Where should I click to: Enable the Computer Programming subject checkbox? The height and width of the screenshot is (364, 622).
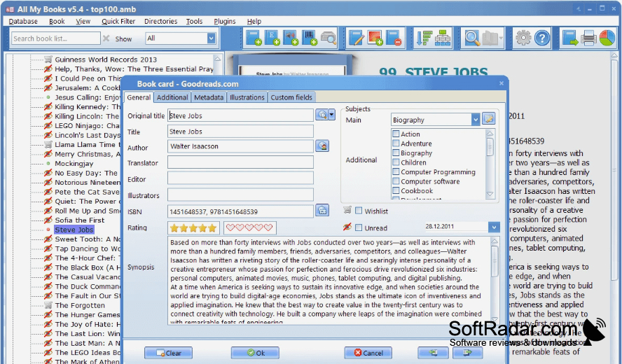[x=396, y=171]
